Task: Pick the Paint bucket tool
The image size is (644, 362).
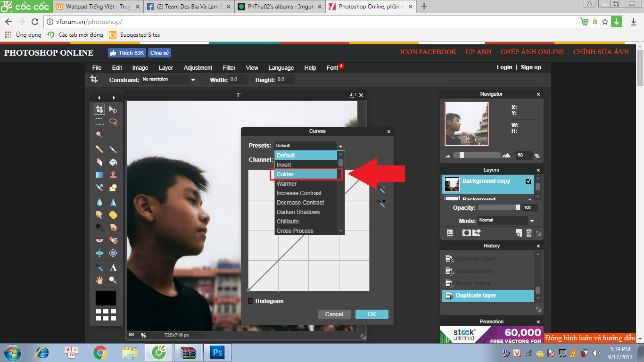Action: click(x=113, y=162)
